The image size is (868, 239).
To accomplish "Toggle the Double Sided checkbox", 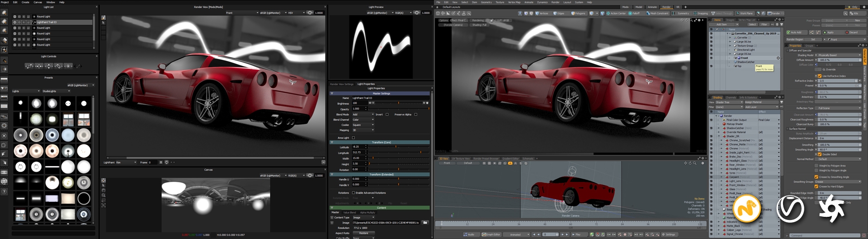I will coord(820,154).
